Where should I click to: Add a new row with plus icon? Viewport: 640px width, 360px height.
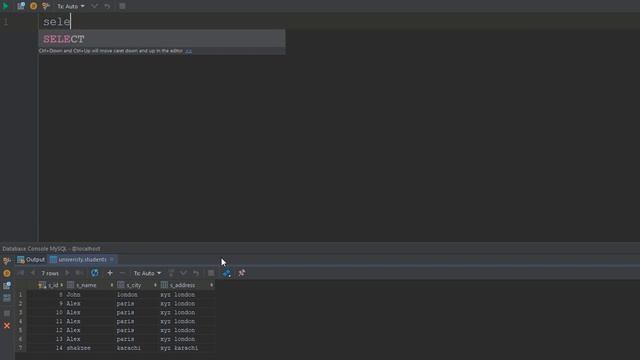[x=110, y=273]
